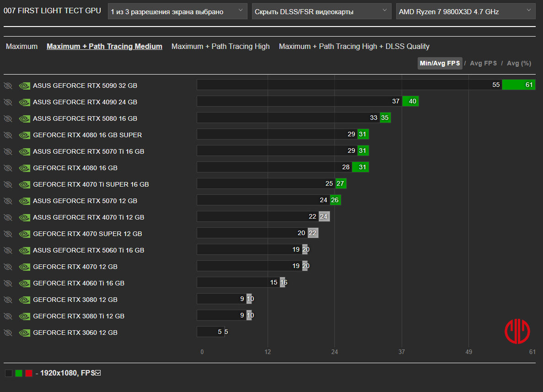Hide the RTX 4080 16 GB SUPER row
Image resolution: width=543 pixels, height=392 pixels.
[x=8, y=135]
